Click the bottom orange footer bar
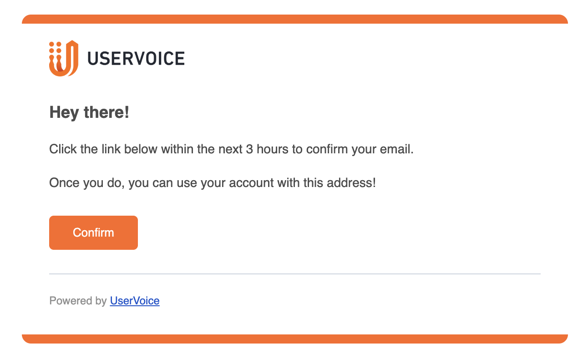 click(x=295, y=339)
